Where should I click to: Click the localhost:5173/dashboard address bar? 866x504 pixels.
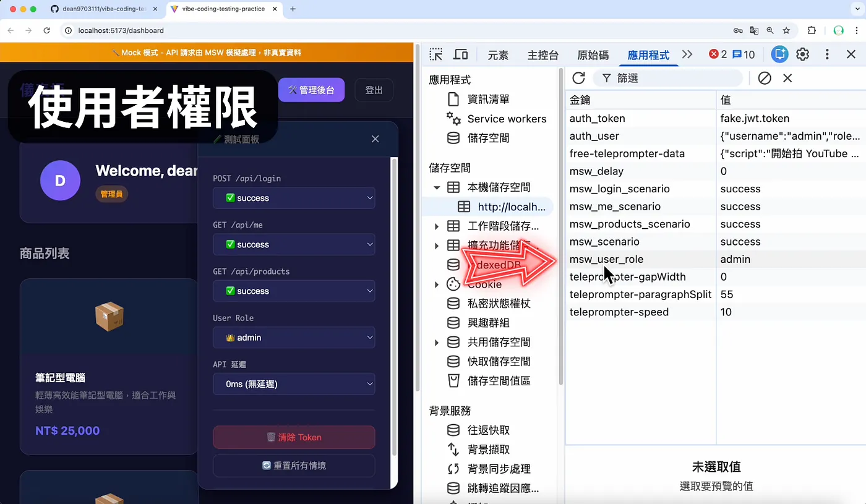click(x=396, y=30)
